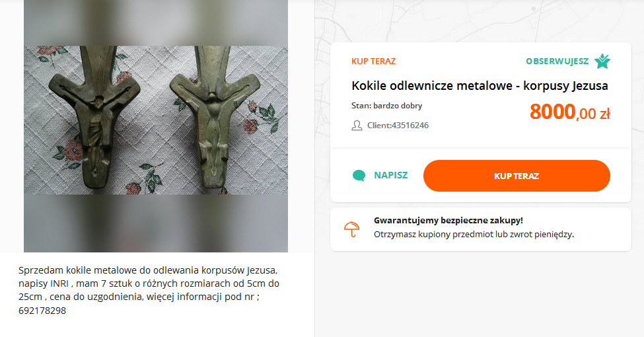
Task: Open the Kokile odlewnicze metalowe listing title
Action: [x=480, y=86]
